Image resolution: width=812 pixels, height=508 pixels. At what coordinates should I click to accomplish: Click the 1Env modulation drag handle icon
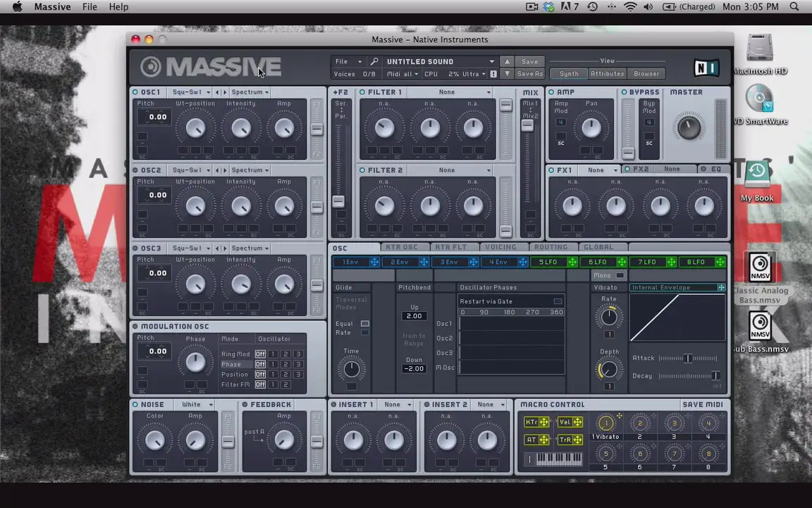[374, 262]
